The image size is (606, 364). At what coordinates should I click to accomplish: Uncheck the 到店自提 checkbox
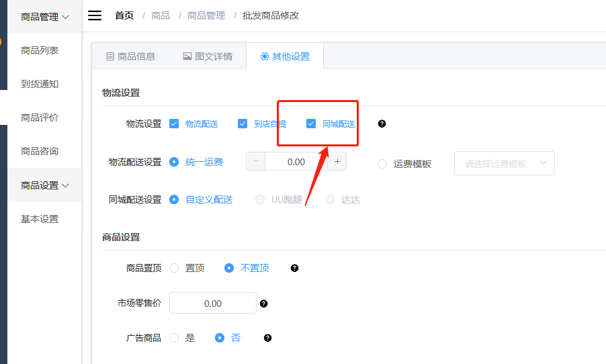pos(243,124)
